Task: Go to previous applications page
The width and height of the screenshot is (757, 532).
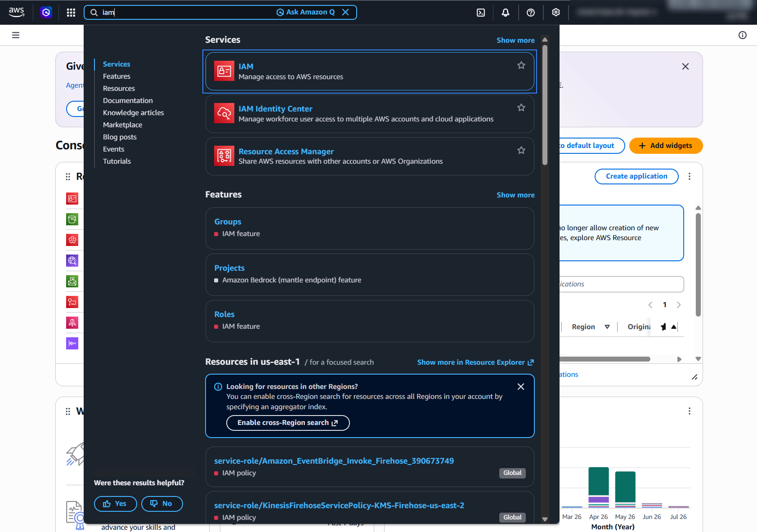Action: (x=650, y=305)
